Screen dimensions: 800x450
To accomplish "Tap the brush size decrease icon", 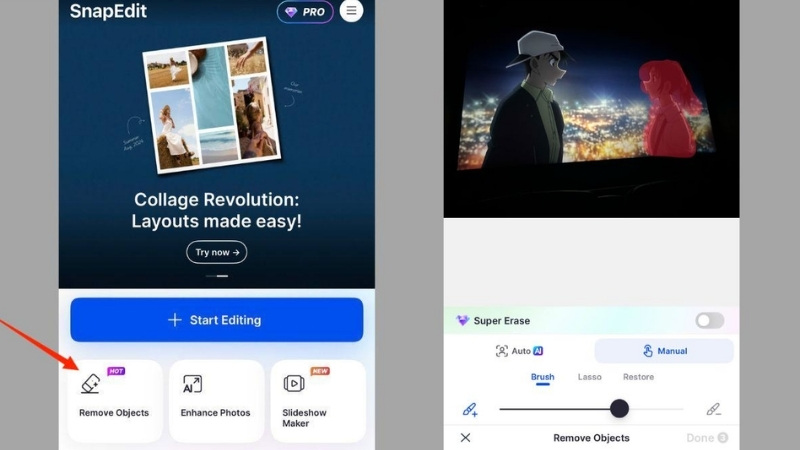I will 713,409.
